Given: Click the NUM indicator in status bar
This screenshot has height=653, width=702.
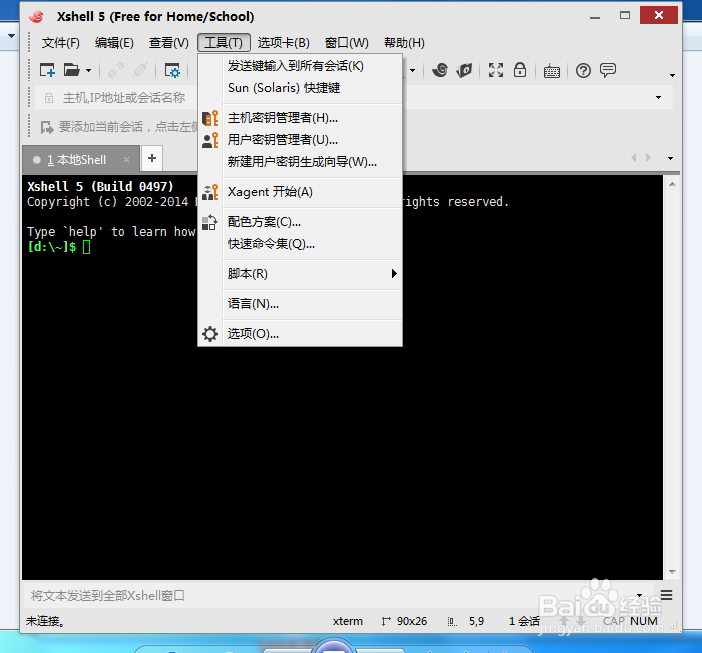Looking at the screenshot, I should 644,621.
